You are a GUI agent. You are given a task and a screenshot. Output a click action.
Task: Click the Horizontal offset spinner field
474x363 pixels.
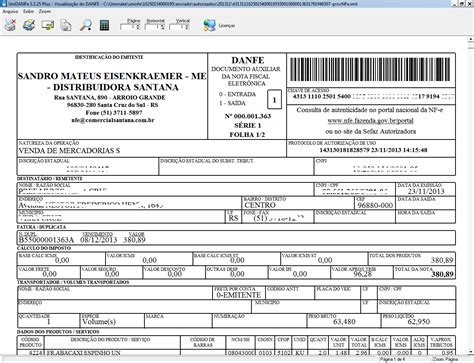(x=155, y=27)
